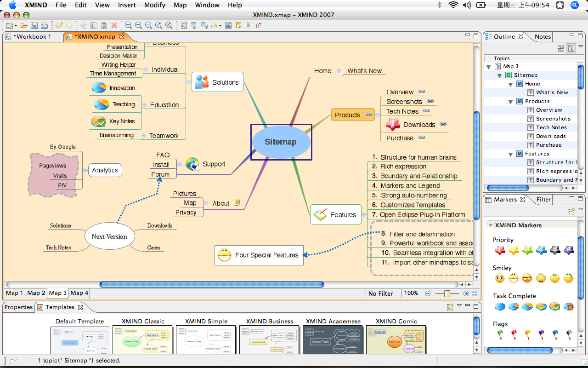Click the Print toolbar icon
This screenshot has width=588, height=368.
[x=44, y=26]
